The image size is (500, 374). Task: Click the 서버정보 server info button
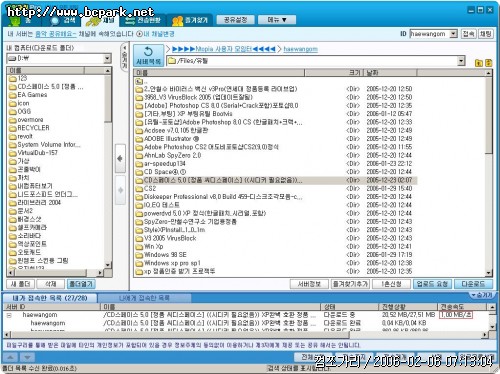click(309, 284)
